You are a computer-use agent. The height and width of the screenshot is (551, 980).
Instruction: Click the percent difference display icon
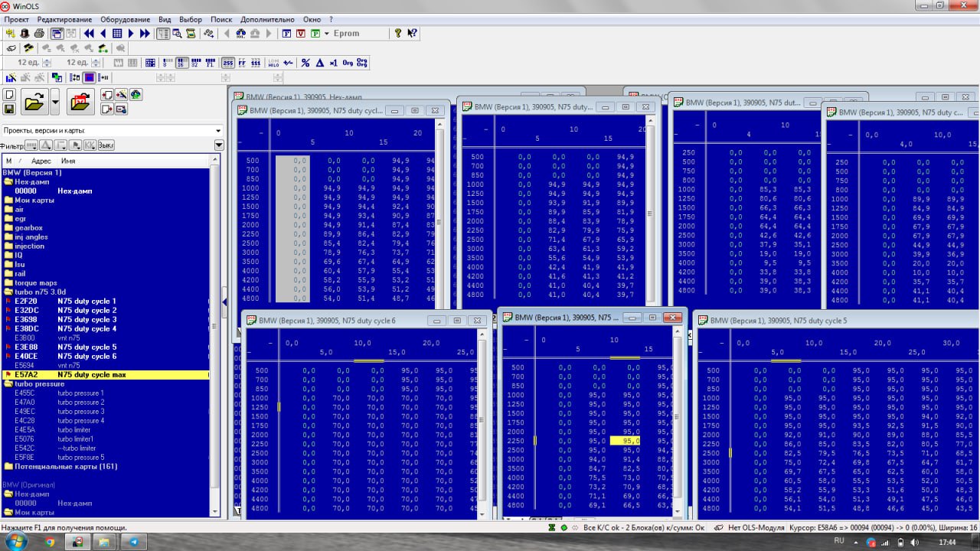(305, 63)
